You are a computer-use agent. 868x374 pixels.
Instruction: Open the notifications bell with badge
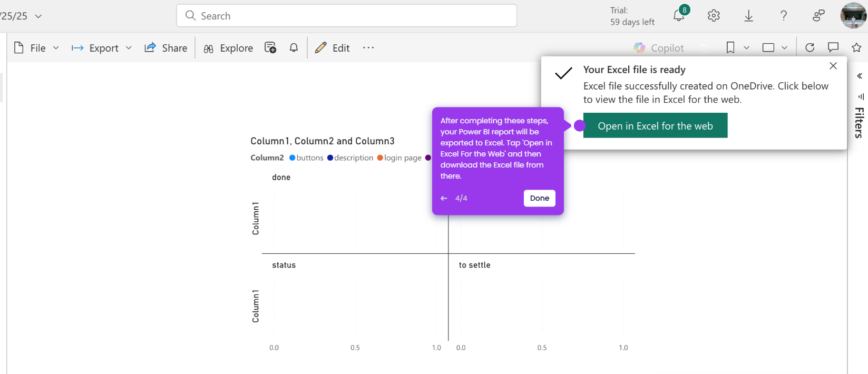(680, 15)
